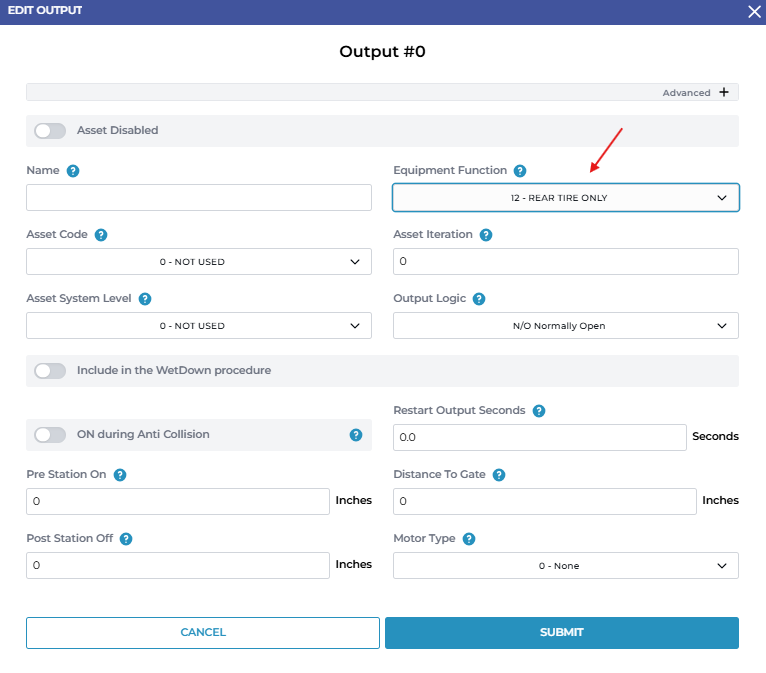Click into the Name text field
766x673 pixels.
tap(198, 198)
